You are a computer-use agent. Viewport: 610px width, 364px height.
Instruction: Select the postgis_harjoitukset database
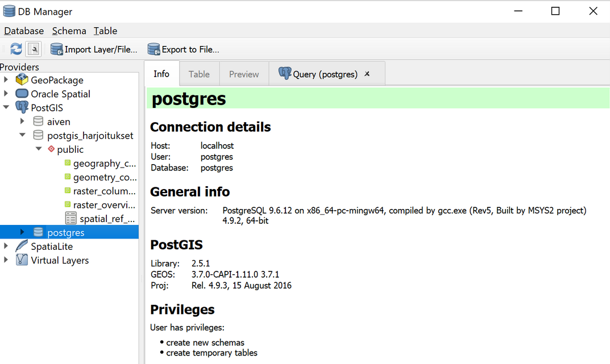90,135
